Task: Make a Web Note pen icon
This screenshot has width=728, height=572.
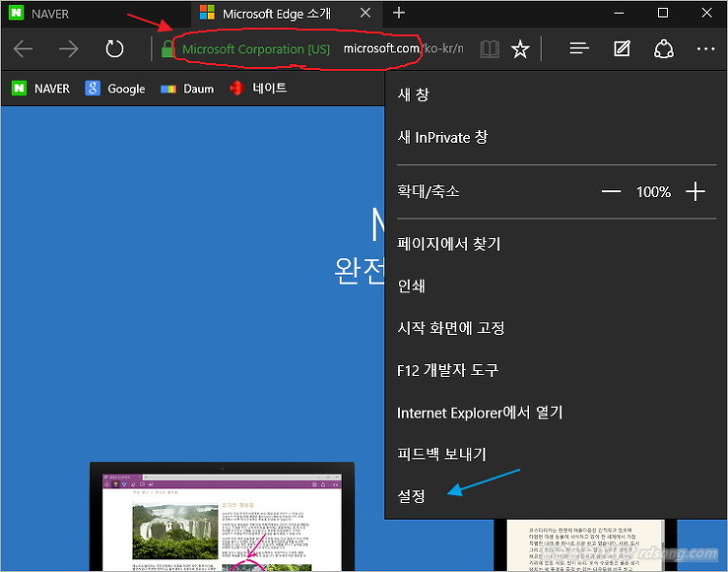Action: [x=622, y=49]
